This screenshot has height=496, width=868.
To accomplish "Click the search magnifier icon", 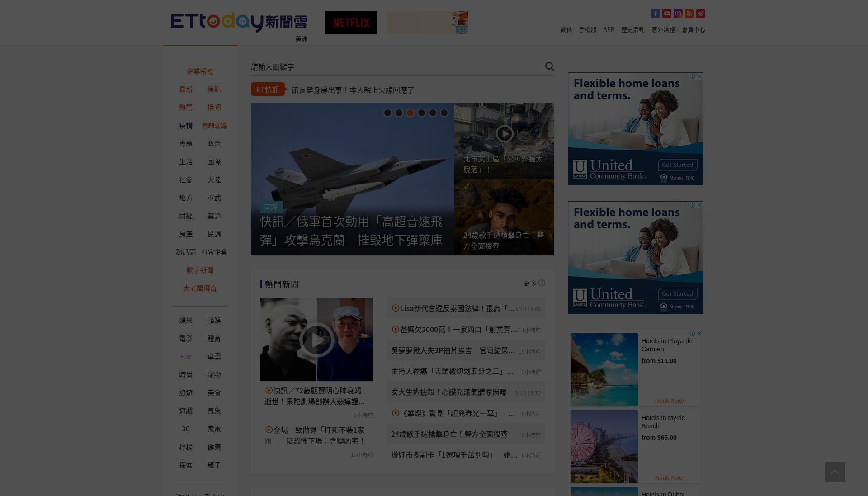I will coord(549,66).
